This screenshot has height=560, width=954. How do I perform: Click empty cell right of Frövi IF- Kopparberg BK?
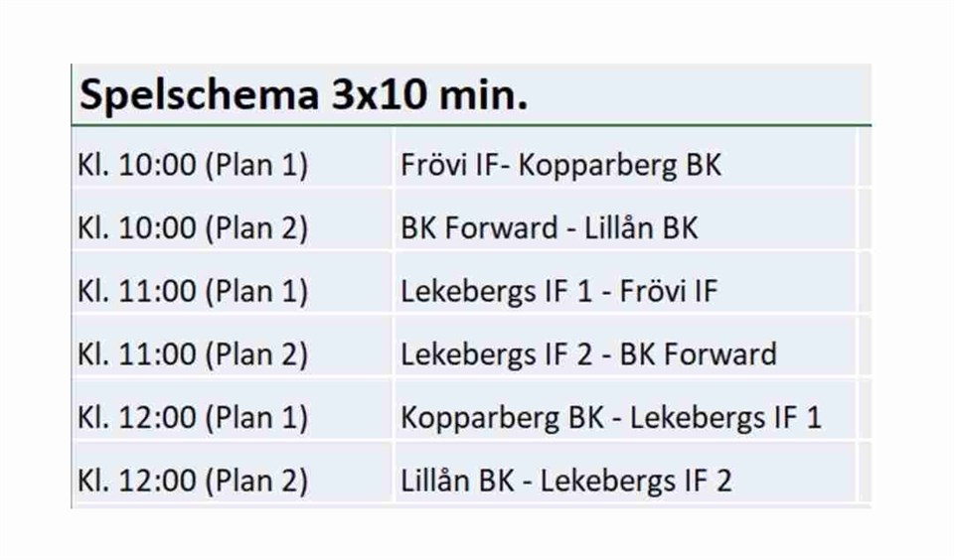(x=865, y=165)
